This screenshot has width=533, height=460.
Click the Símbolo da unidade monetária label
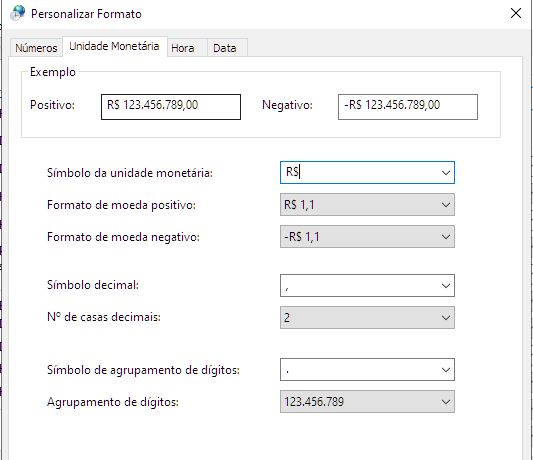point(130,173)
